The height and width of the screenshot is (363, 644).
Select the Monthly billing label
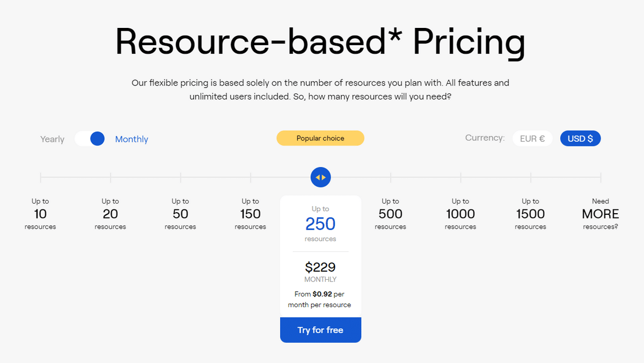(x=131, y=139)
